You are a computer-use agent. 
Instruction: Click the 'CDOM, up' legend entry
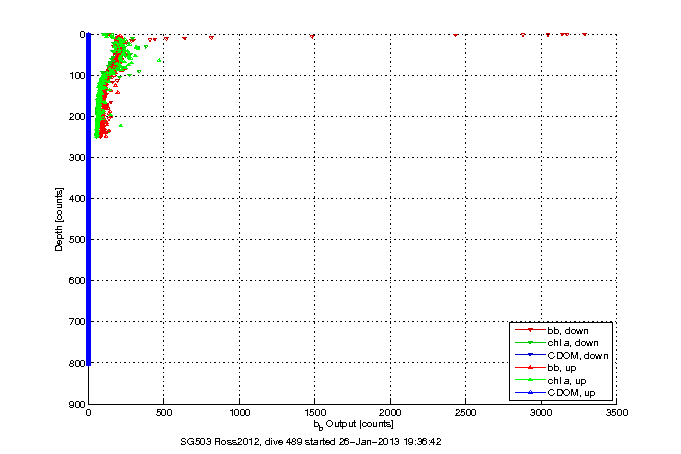(x=555, y=393)
